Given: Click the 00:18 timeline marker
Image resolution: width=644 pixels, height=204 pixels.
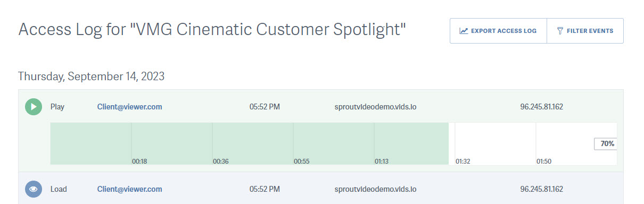Looking at the screenshot, I should point(139,160).
